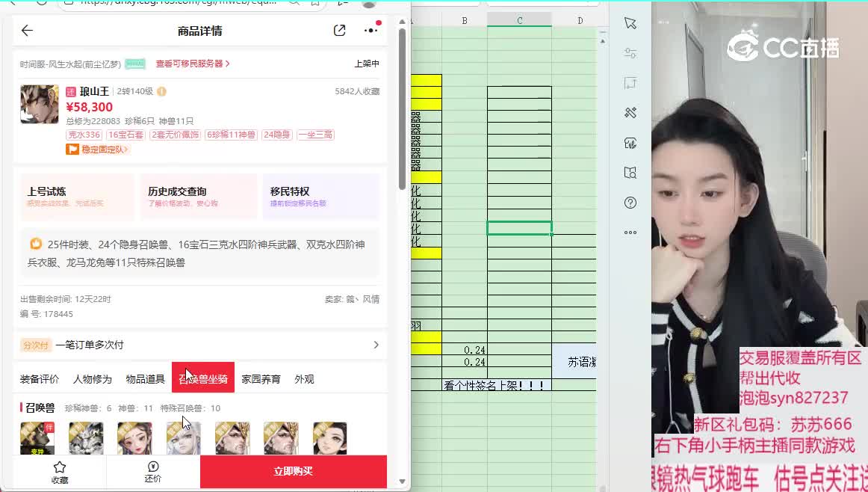The image size is (868, 492).
Task: Click the orange info icon beside 2转140级
Action: [161, 91]
